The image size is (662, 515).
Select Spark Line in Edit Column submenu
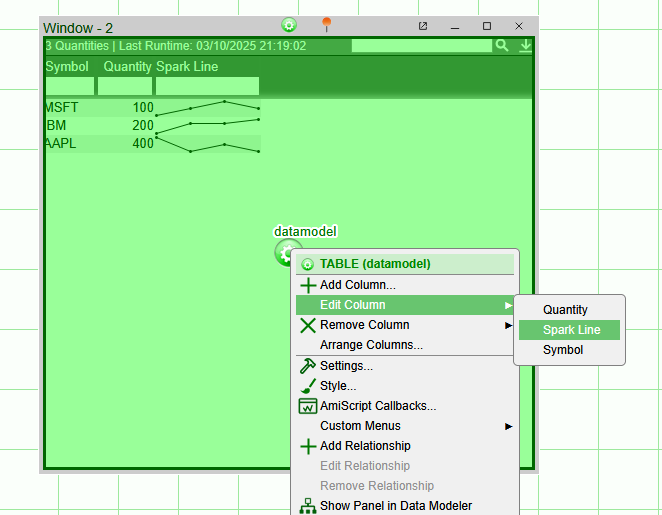tap(571, 330)
